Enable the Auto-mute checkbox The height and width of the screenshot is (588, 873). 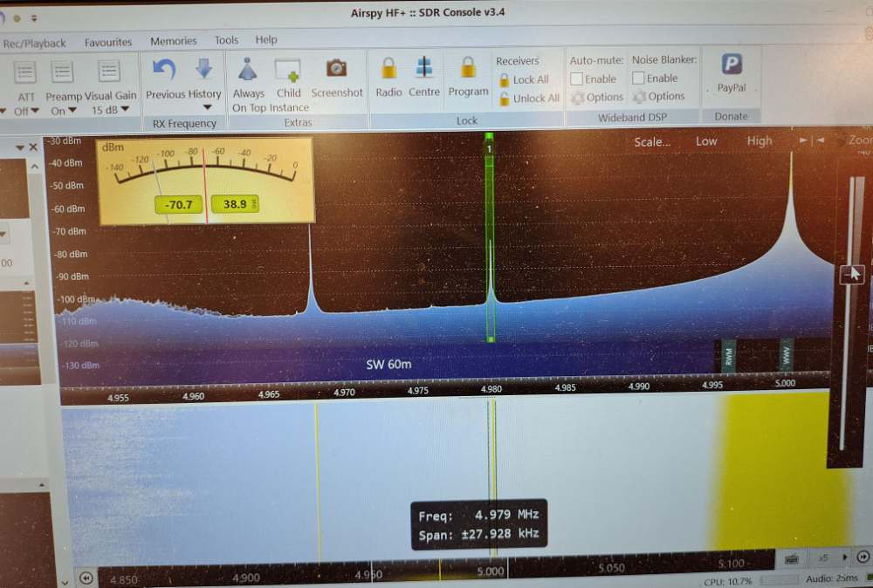point(577,79)
